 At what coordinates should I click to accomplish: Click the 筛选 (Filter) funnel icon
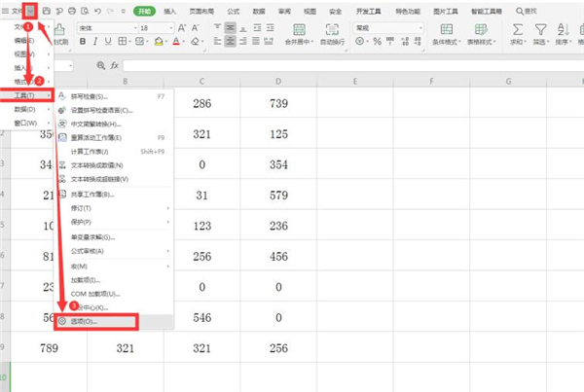541,30
